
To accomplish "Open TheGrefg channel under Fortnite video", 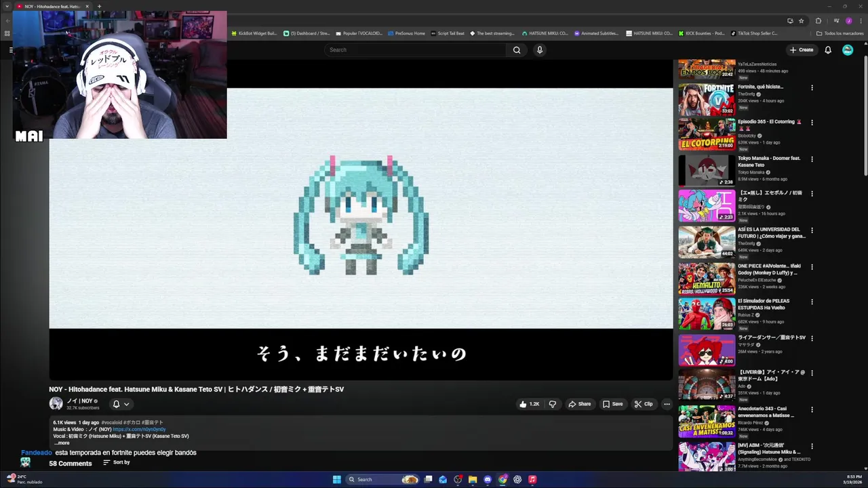I will [746, 94].
